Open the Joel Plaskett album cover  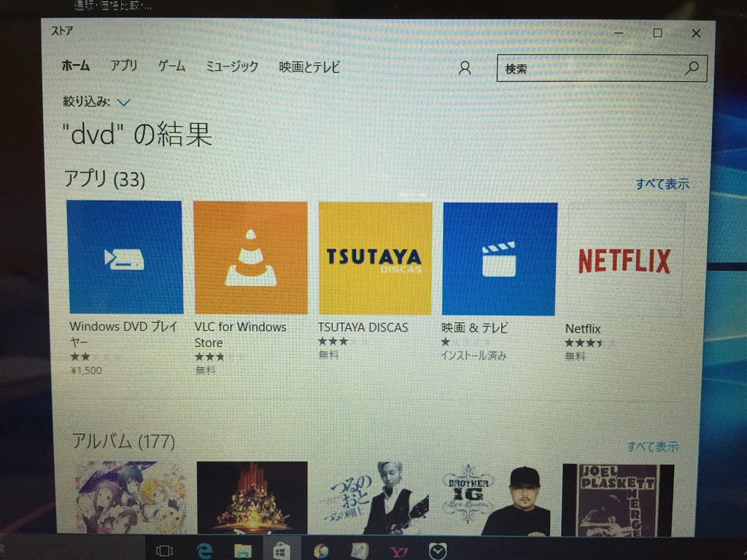coord(618,500)
